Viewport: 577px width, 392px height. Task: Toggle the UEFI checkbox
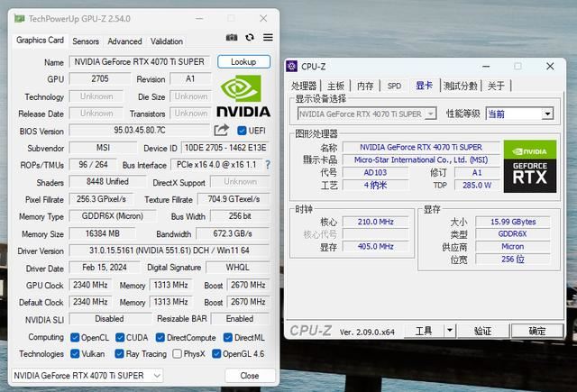tap(242, 131)
